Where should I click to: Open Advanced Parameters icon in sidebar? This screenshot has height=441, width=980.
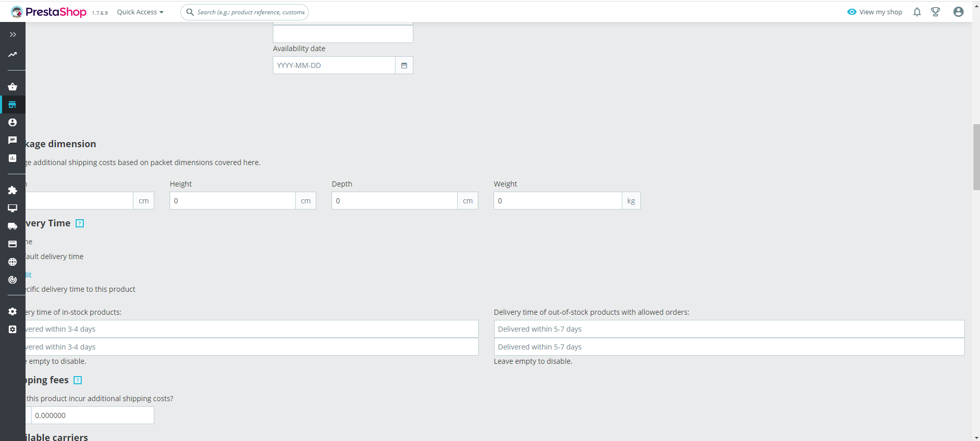(x=13, y=330)
